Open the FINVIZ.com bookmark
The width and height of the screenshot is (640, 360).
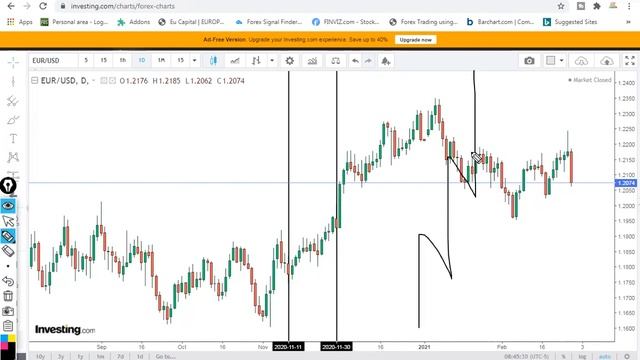(346, 22)
